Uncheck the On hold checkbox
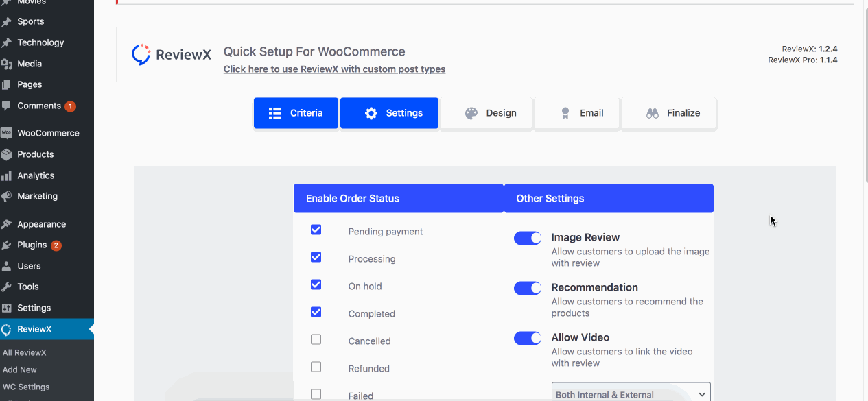The width and height of the screenshot is (868, 401). tap(316, 284)
